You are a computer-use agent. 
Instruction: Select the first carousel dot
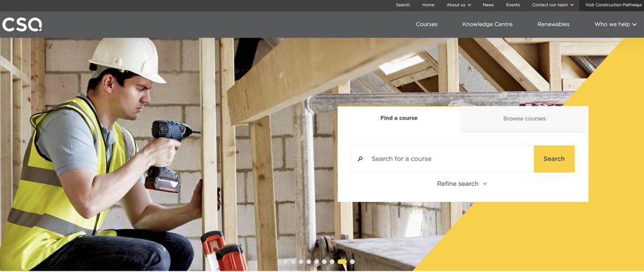[286, 261]
